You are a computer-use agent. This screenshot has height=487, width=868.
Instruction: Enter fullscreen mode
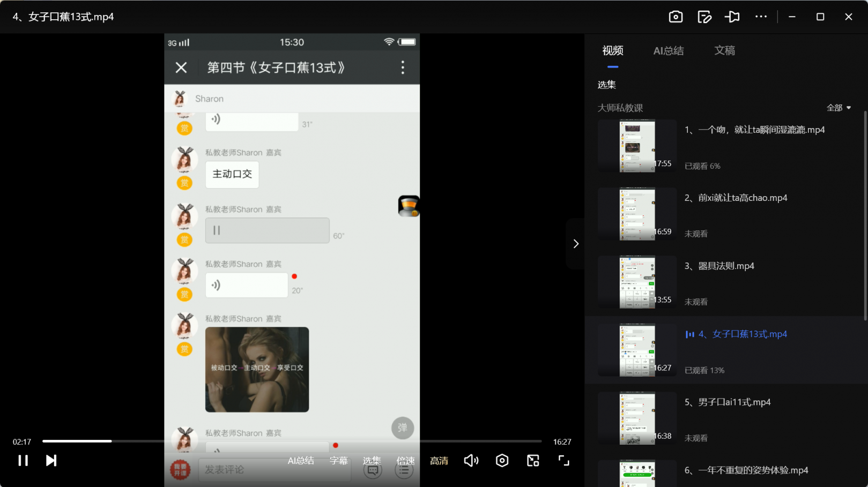pos(563,461)
